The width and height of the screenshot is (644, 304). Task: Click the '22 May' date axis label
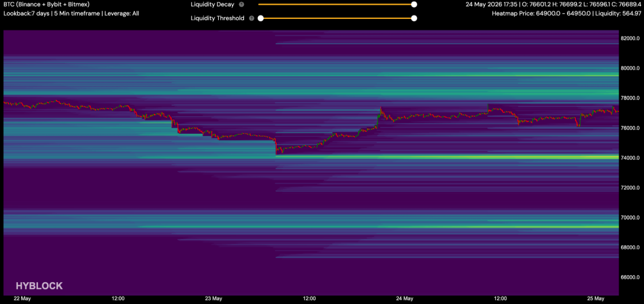22,298
